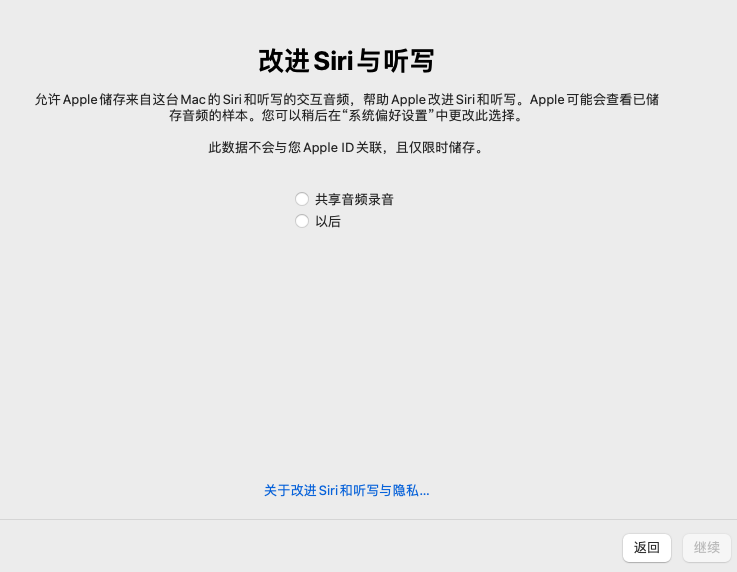The image size is (737, 572).
Task: Open 关于改进 Siri 和听写与隐私 link
Action: pos(346,491)
